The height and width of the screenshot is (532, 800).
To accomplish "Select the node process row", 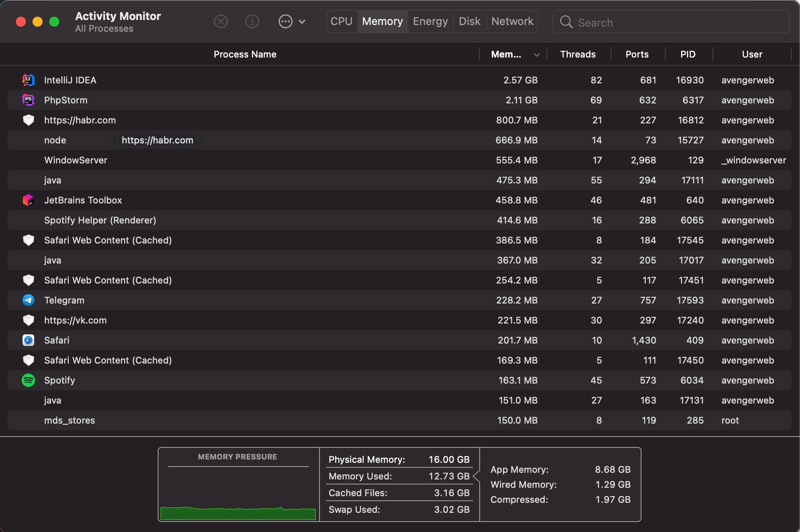I will pyautogui.click(x=400, y=140).
